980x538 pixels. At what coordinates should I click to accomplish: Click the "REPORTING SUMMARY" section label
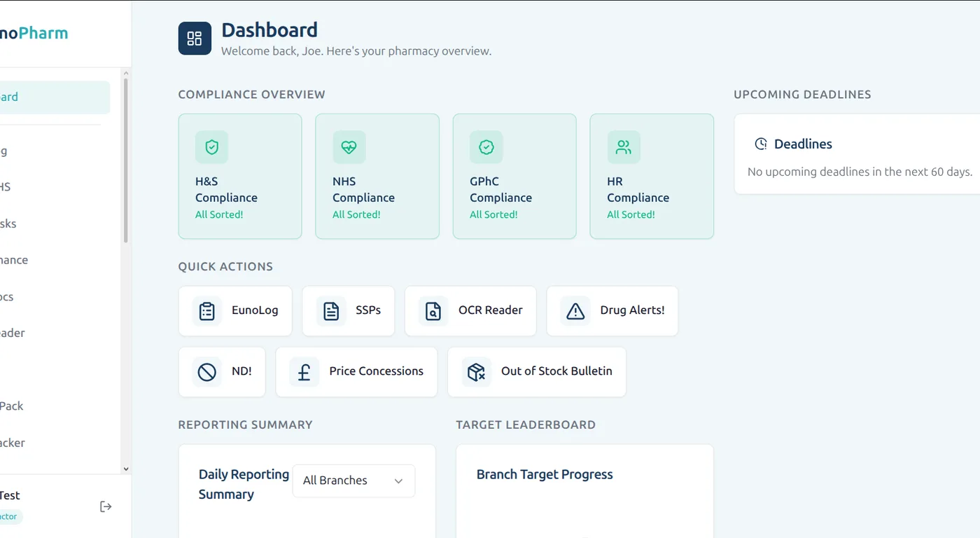[245, 425]
